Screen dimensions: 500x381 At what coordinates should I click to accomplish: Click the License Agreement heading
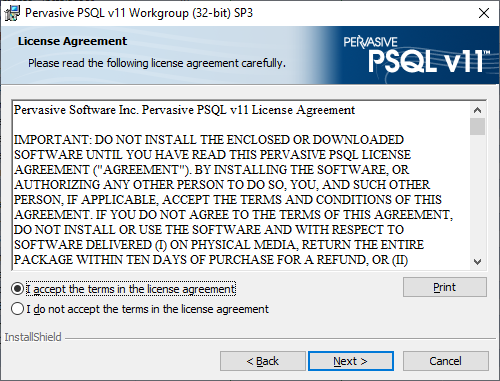72,41
